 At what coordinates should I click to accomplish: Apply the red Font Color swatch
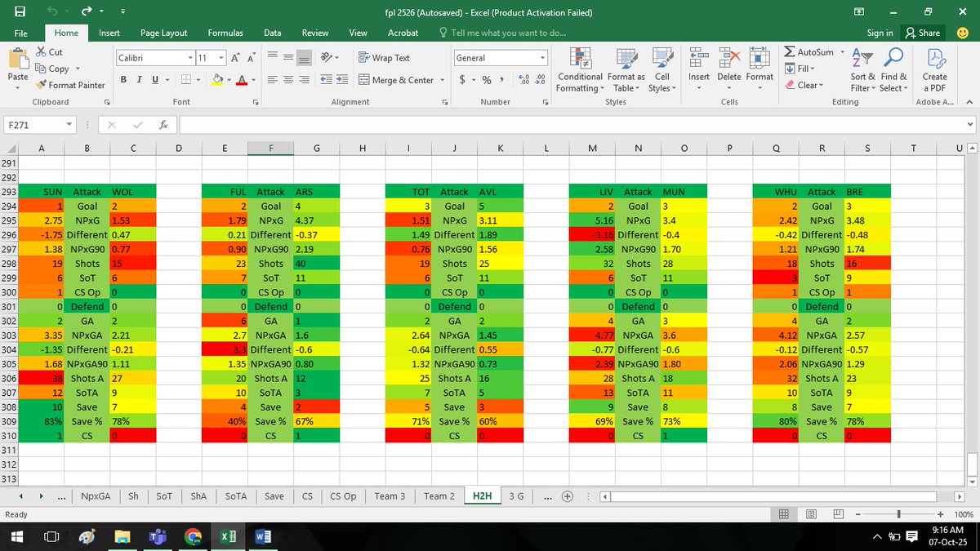coord(241,79)
